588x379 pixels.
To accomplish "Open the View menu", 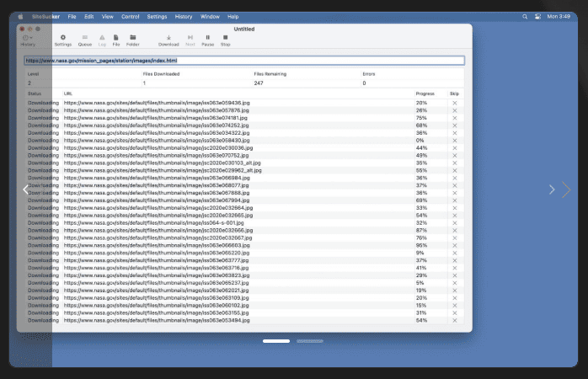I will 107,17.
